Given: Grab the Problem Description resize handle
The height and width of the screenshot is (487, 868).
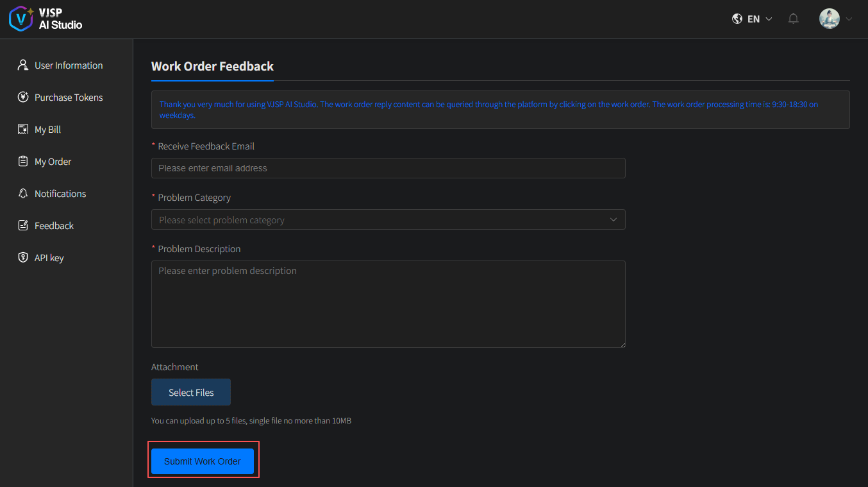Looking at the screenshot, I should pos(622,344).
